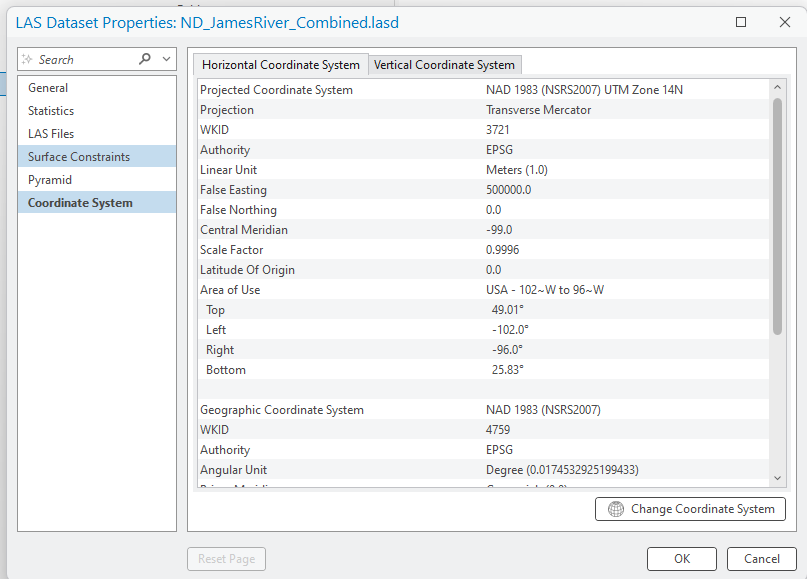Close the LAS Dataset Properties window

click(x=784, y=22)
